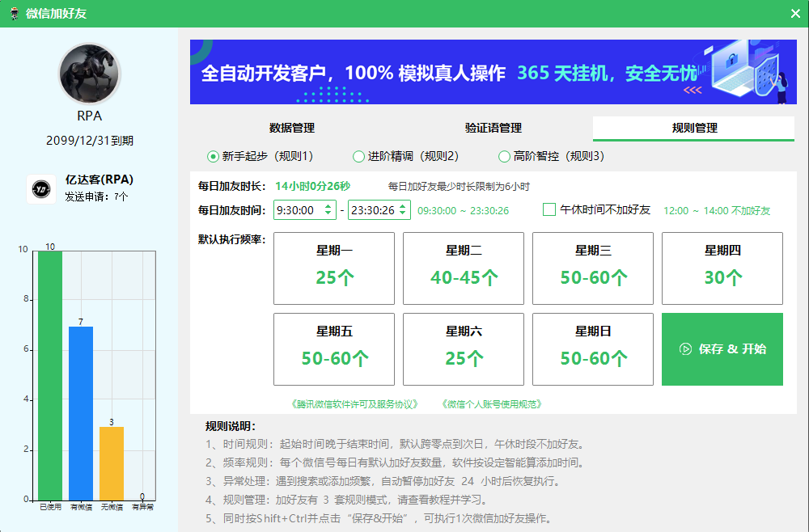Open the 星期五 50-60个 frequency card
Screen dimensions: 809x532
pyautogui.click(x=334, y=349)
